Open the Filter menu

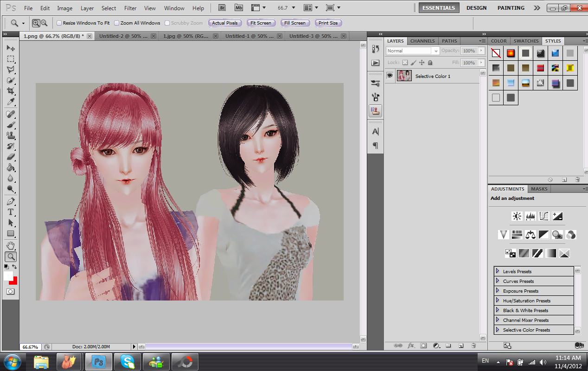(x=130, y=8)
